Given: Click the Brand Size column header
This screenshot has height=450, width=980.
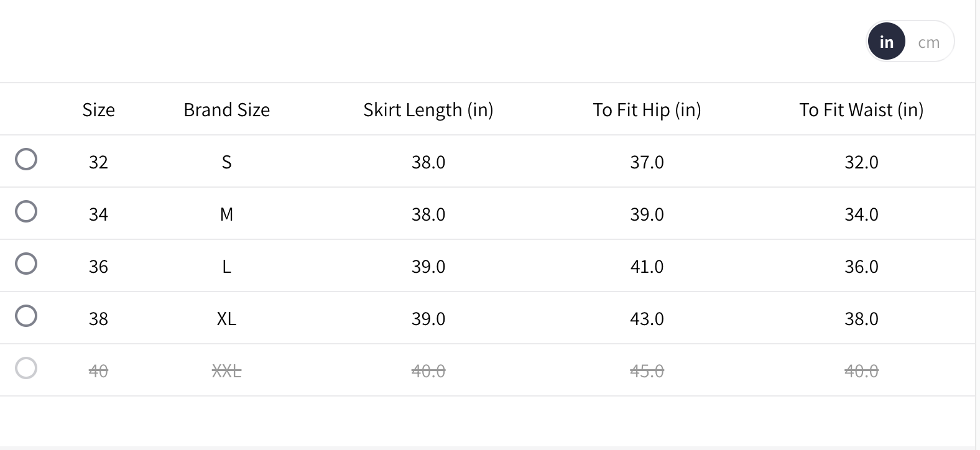Looking at the screenshot, I should tap(226, 110).
